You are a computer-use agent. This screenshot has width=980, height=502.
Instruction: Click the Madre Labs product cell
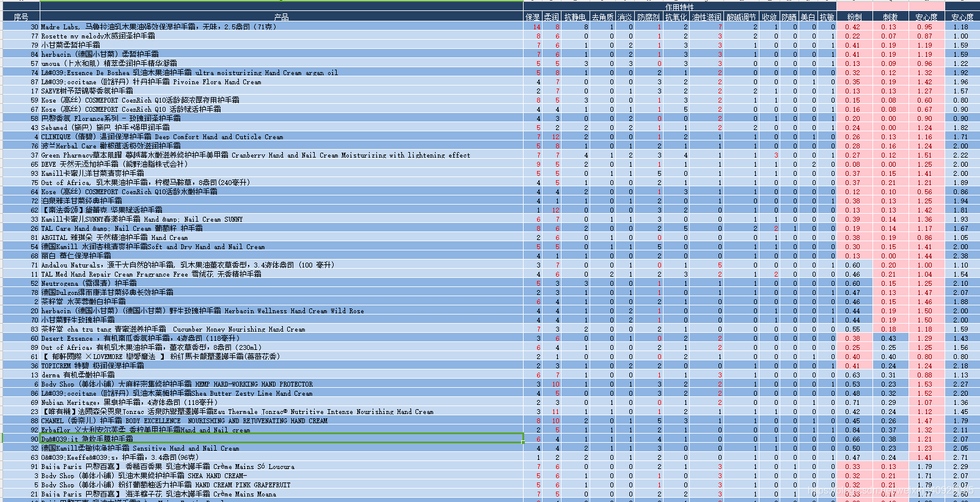(282, 27)
